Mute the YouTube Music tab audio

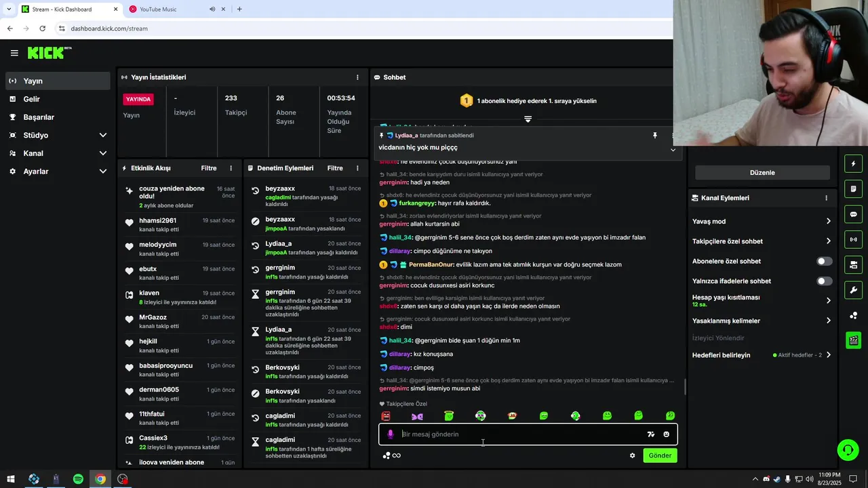(x=212, y=9)
